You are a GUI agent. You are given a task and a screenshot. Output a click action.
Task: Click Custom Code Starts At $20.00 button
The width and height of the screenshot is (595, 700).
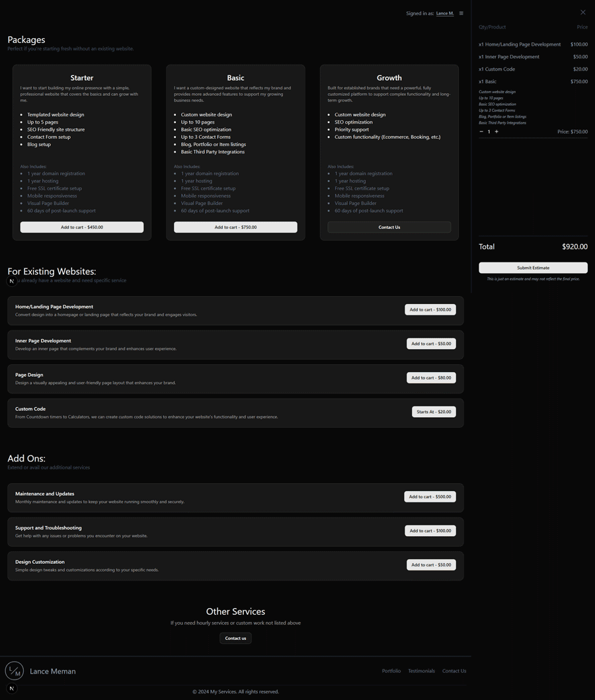[x=434, y=412]
